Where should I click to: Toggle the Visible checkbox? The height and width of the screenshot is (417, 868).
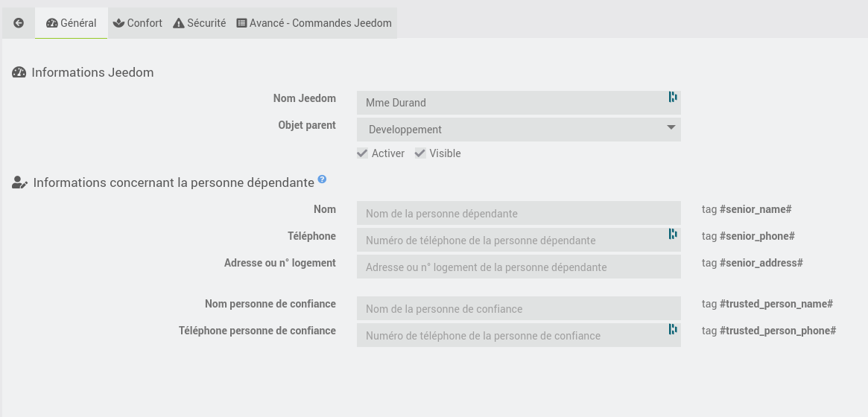coord(420,153)
